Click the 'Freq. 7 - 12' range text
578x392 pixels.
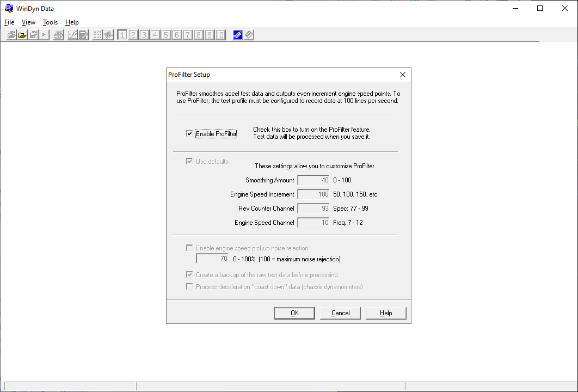[348, 223]
